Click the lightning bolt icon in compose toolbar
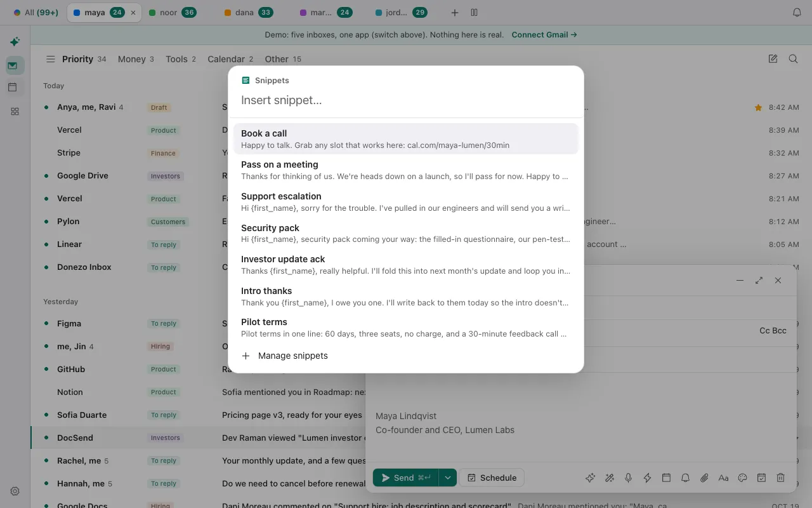812x508 pixels. (647, 478)
